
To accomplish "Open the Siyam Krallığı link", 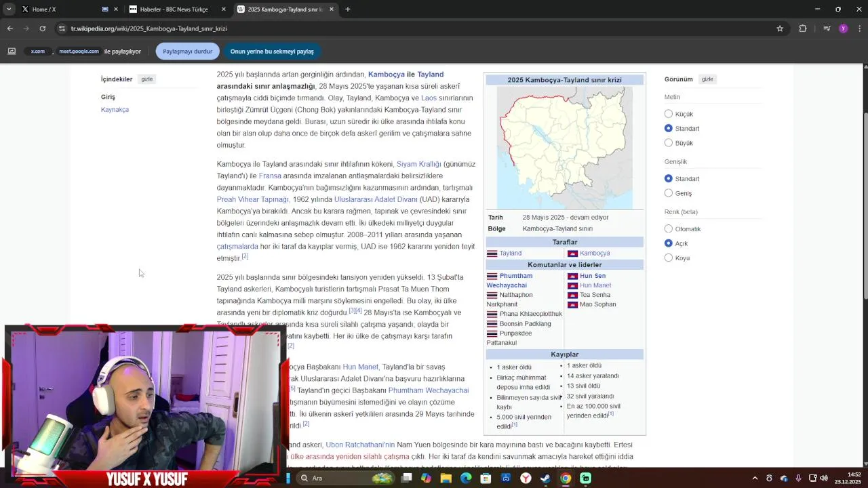I will click(418, 164).
